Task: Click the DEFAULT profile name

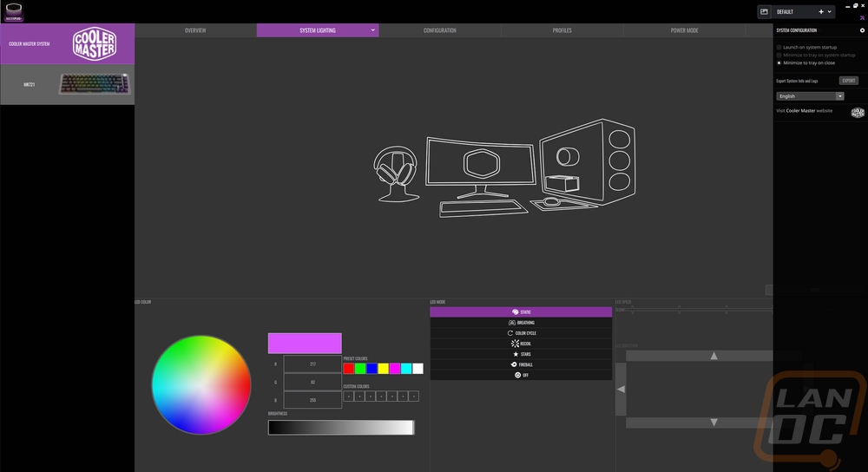Action: pos(785,11)
